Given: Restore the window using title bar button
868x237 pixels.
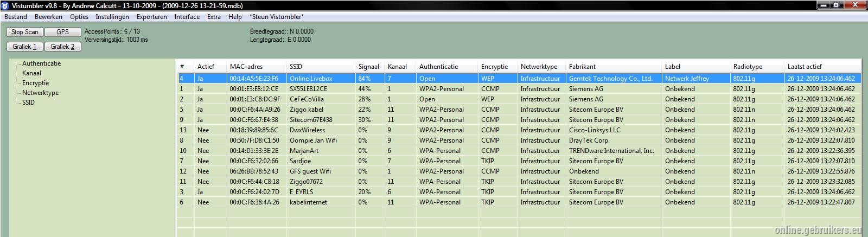Looking at the screenshot, I should point(836,5).
